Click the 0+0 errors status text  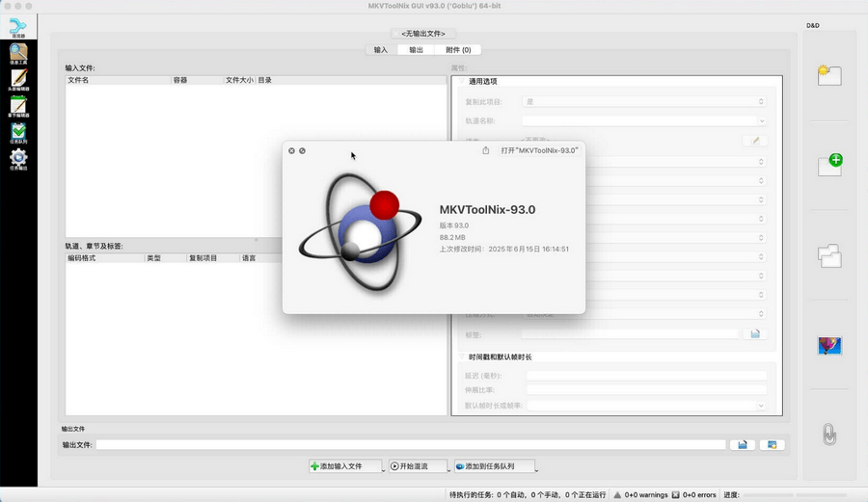click(x=699, y=495)
